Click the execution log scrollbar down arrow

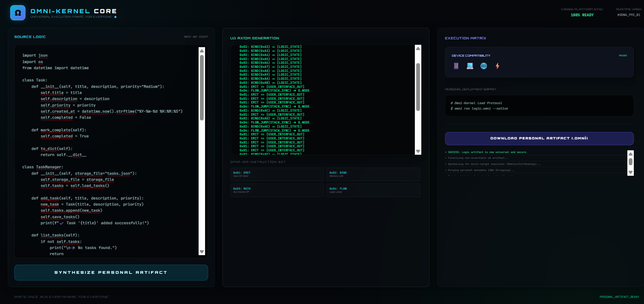click(x=630, y=172)
